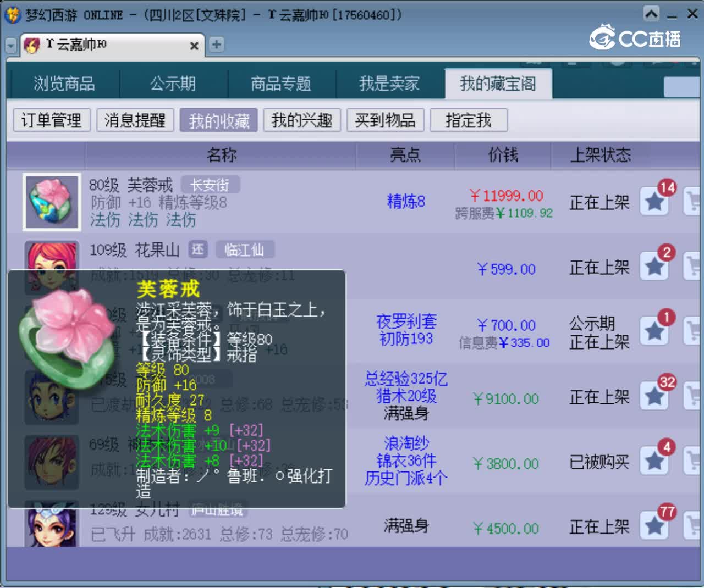Open 我的兴趣 section
Screen dimensions: 704x588
(x=302, y=120)
